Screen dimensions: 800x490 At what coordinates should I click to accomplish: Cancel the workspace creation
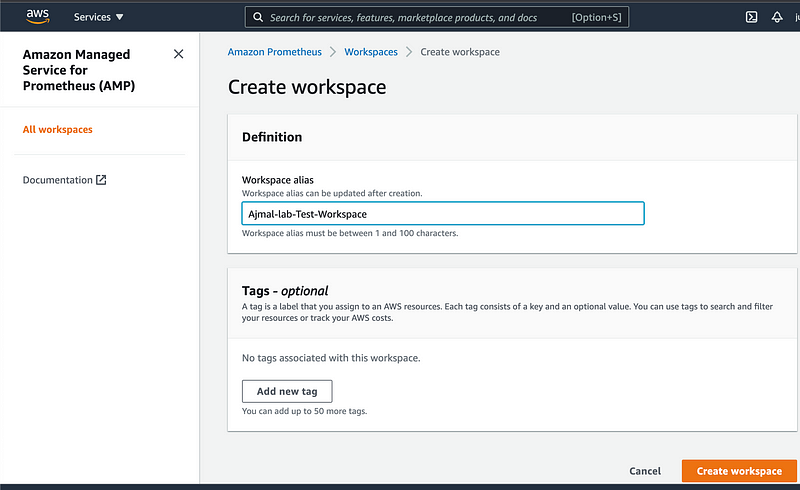point(645,471)
